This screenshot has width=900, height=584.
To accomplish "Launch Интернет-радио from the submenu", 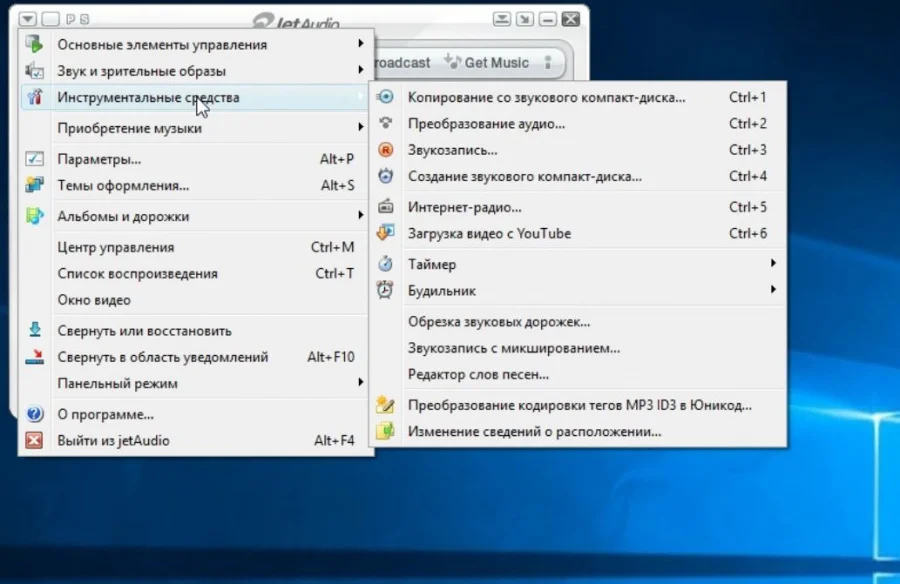I will click(x=578, y=207).
